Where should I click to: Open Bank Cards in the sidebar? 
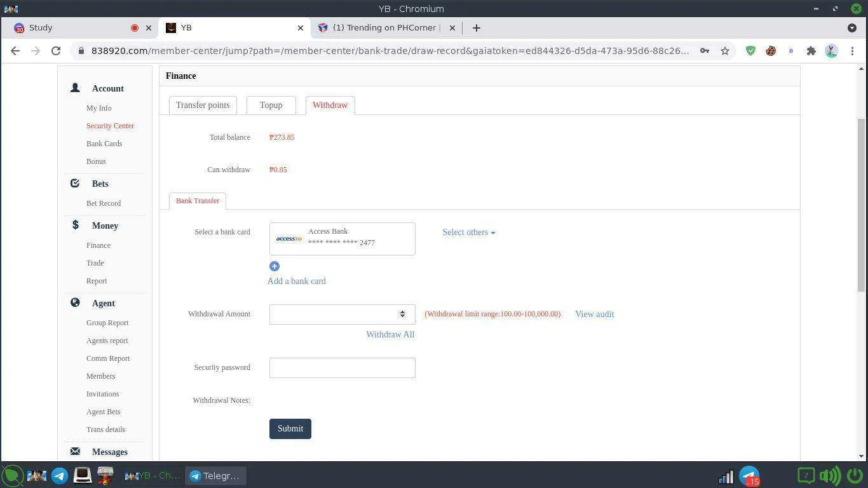(104, 144)
